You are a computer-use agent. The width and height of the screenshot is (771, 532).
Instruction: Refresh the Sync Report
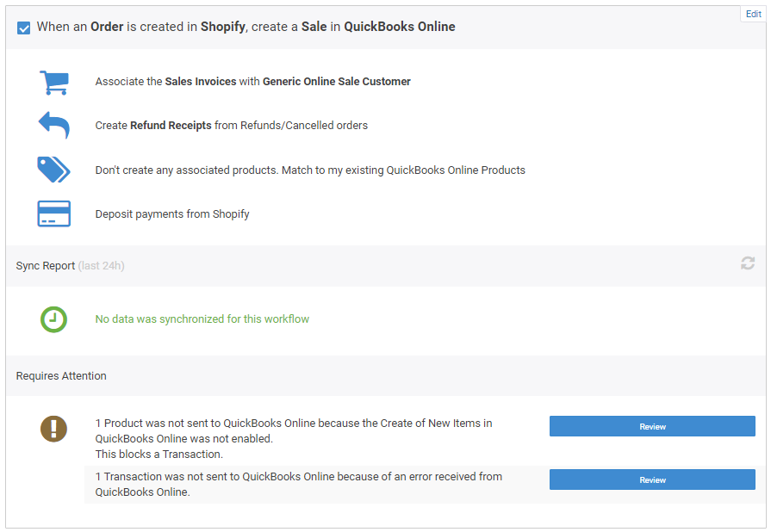(x=748, y=263)
